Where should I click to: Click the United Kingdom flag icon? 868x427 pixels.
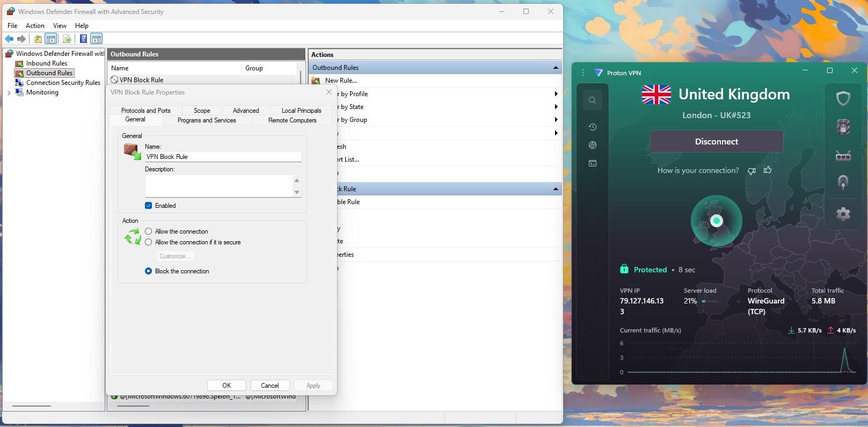pos(656,95)
